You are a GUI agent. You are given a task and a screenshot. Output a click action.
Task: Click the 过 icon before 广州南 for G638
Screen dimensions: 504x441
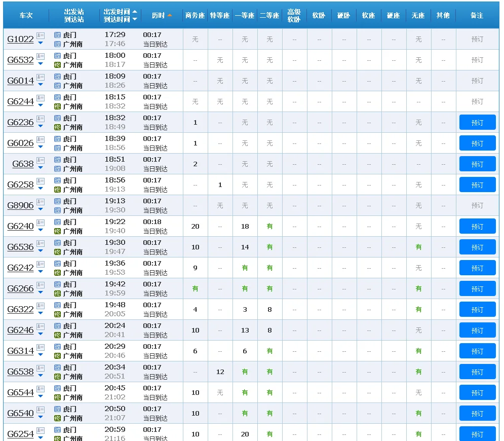coord(57,169)
